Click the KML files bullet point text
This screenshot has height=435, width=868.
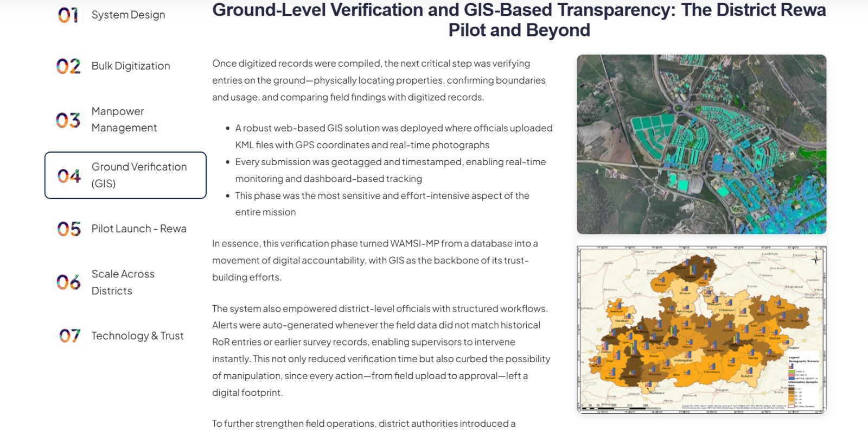point(393,136)
